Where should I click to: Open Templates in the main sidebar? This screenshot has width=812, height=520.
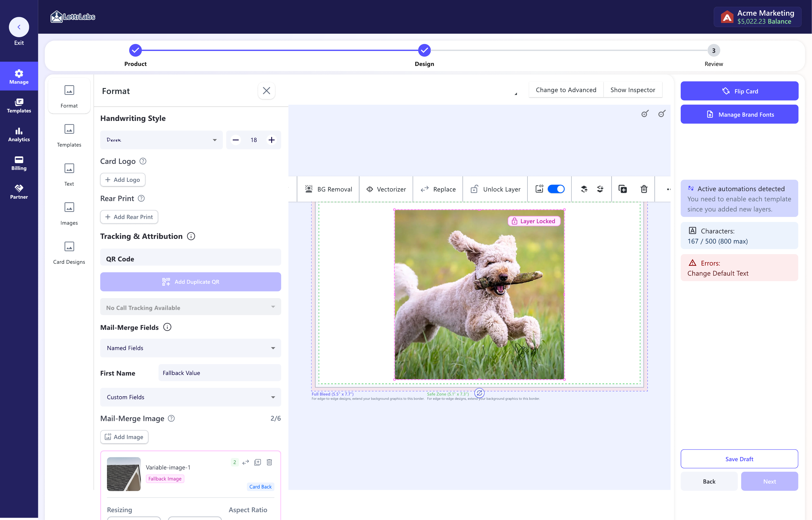click(19, 105)
